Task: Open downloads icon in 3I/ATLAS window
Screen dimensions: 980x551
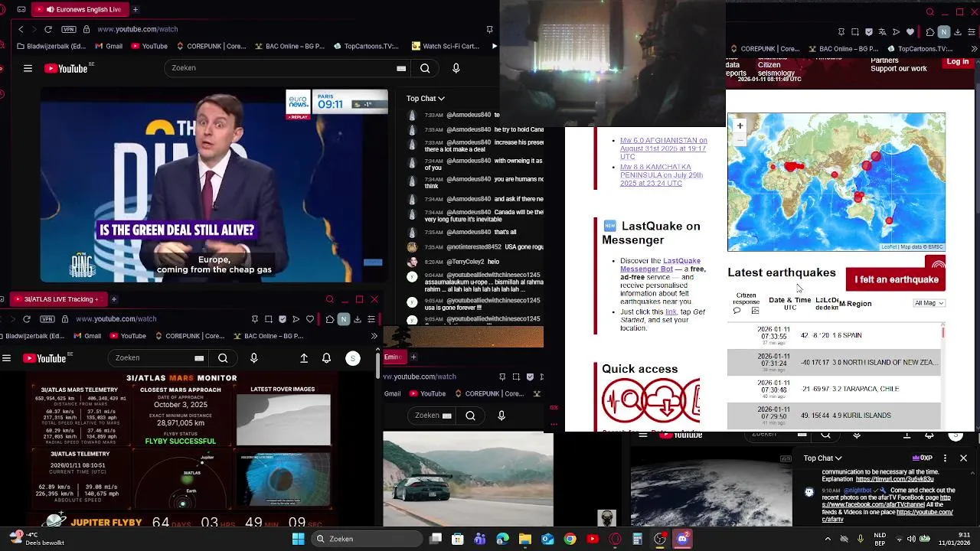Action: click(x=357, y=318)
